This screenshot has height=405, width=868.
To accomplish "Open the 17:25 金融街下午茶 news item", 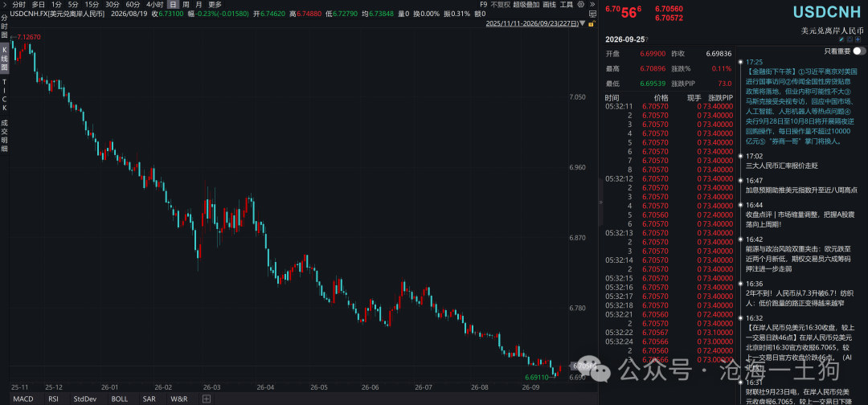I will tap(802, 101).
